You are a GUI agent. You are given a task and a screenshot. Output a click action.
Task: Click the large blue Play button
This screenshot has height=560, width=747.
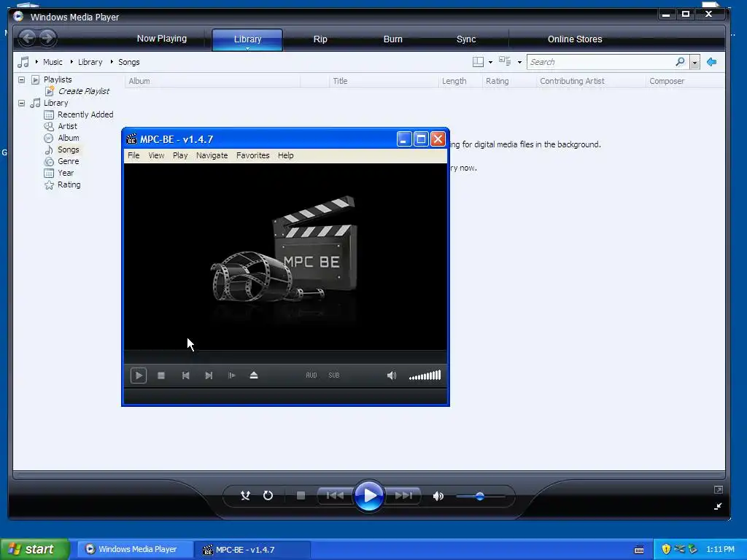pos(368,496)
